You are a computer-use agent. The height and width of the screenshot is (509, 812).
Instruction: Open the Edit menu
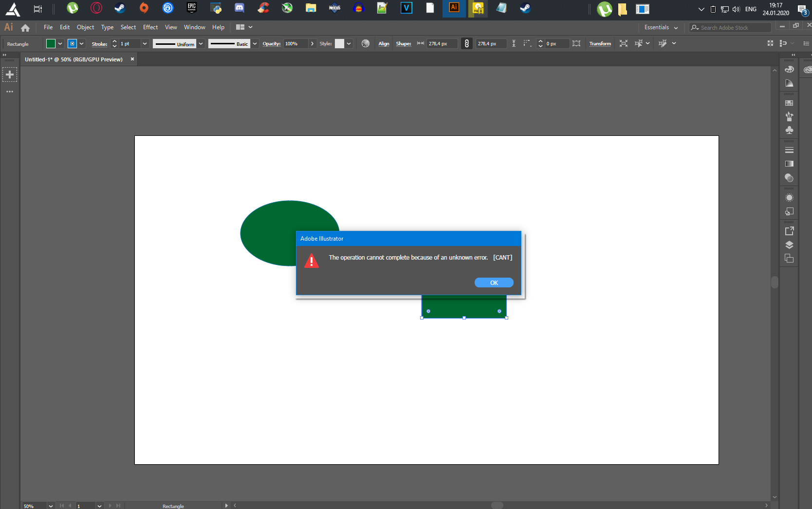click(65, 27)
